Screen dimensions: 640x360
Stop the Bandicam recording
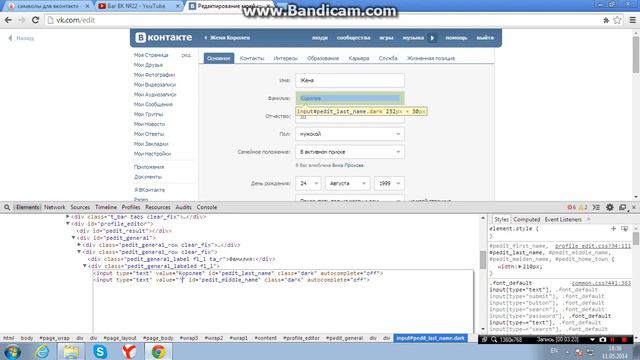tap(624, 340)
